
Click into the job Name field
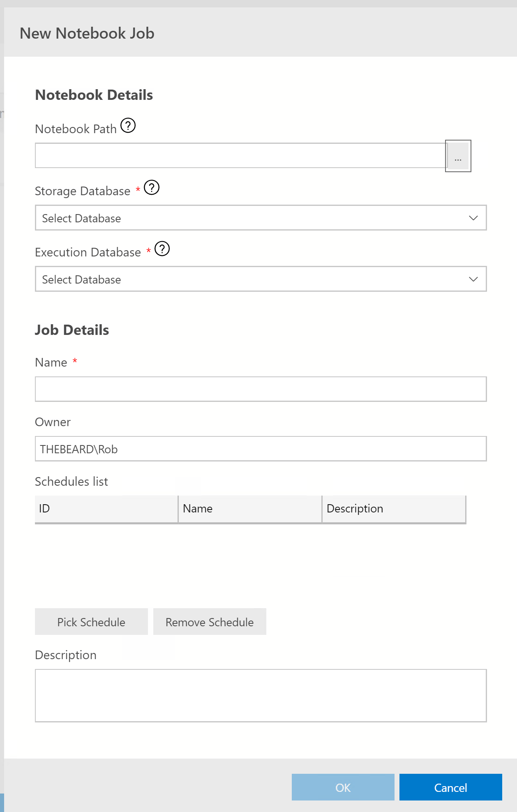click(x=261, y=389)
